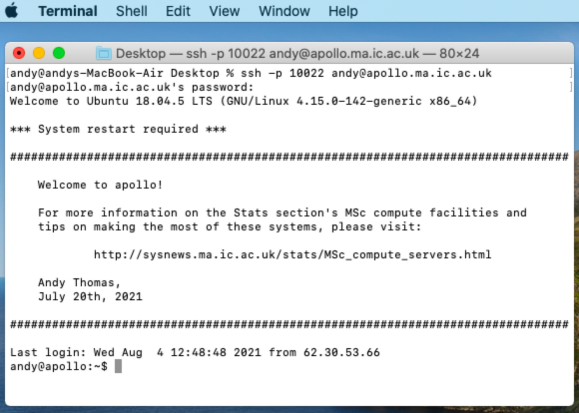Screen dimensions: 579x413
Task: Close the Terminal window with red button
Action: point(19,53)
